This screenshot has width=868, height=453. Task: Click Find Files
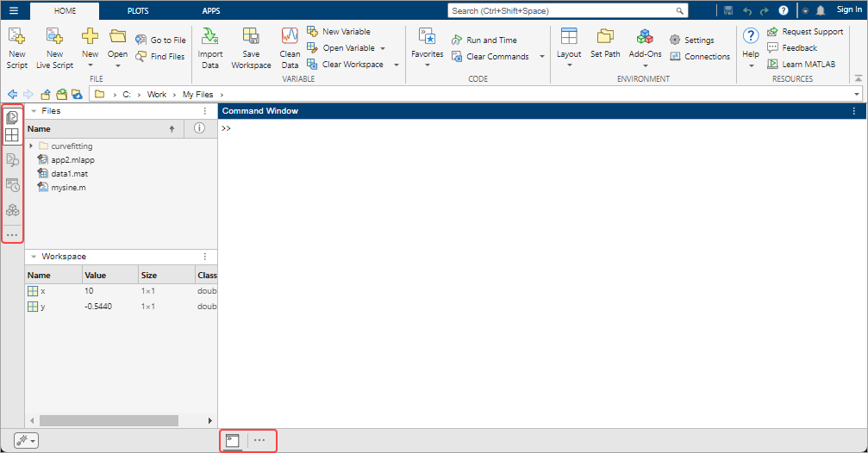160,57
